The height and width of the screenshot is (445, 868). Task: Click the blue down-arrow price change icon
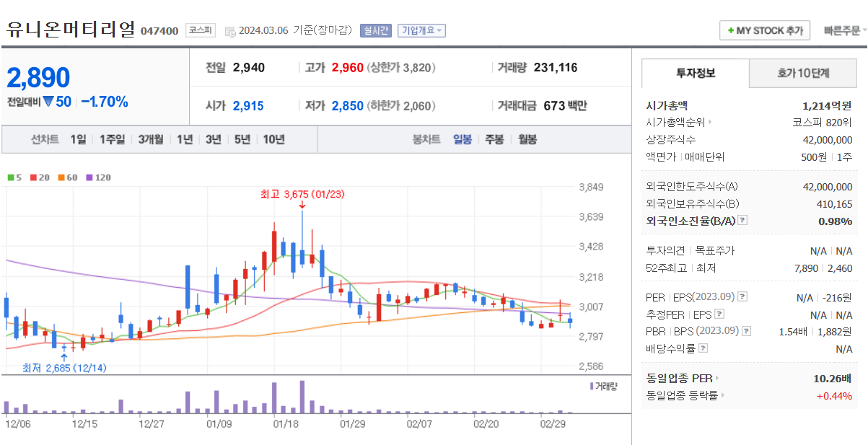(x=48, y=102)
